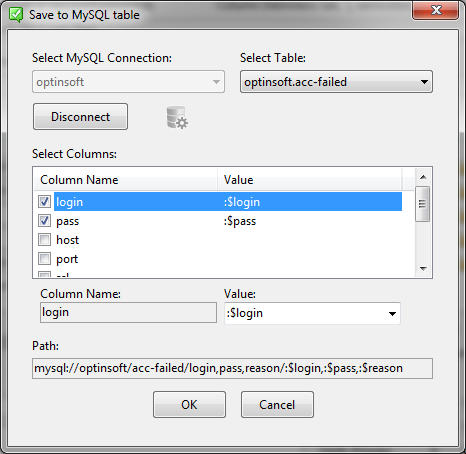Click the columns list scroll up arrow
The image size is (466, 454).
coord(423,177)
